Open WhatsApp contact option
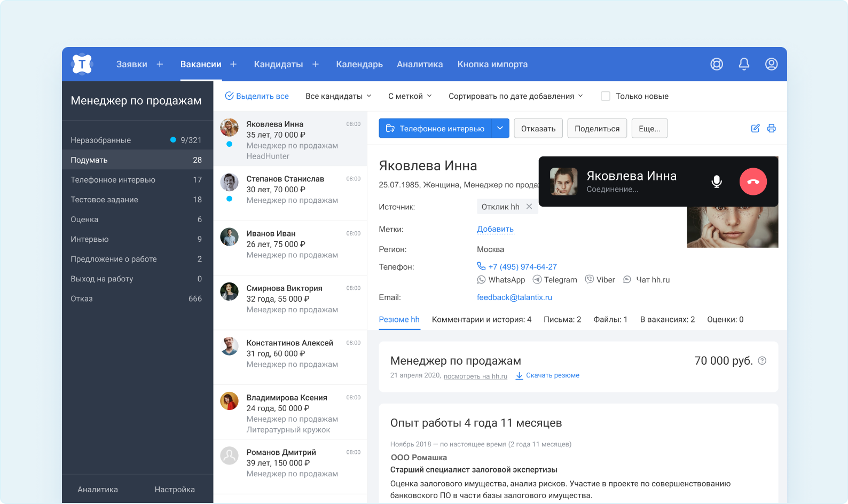Screen dimensions: 848x504 501,280
